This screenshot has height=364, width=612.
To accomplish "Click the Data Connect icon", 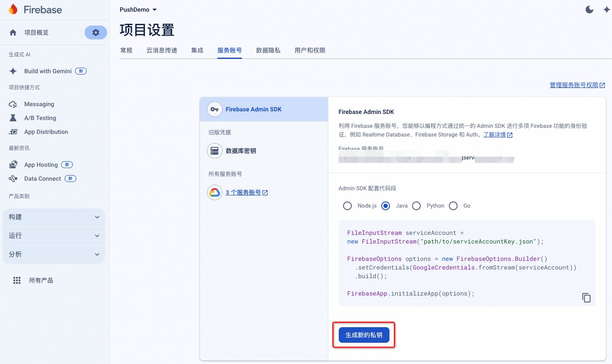I will pyautogui.click(x=13, y=179).
